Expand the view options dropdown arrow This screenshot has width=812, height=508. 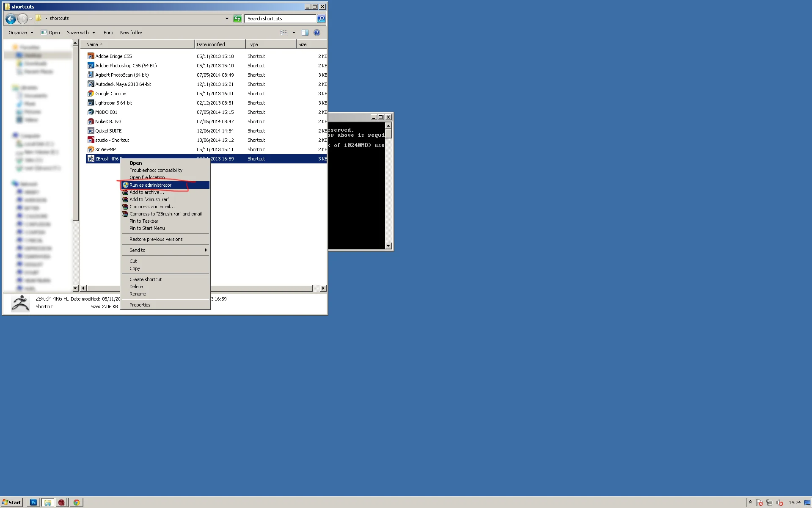(x=294, y=33)
